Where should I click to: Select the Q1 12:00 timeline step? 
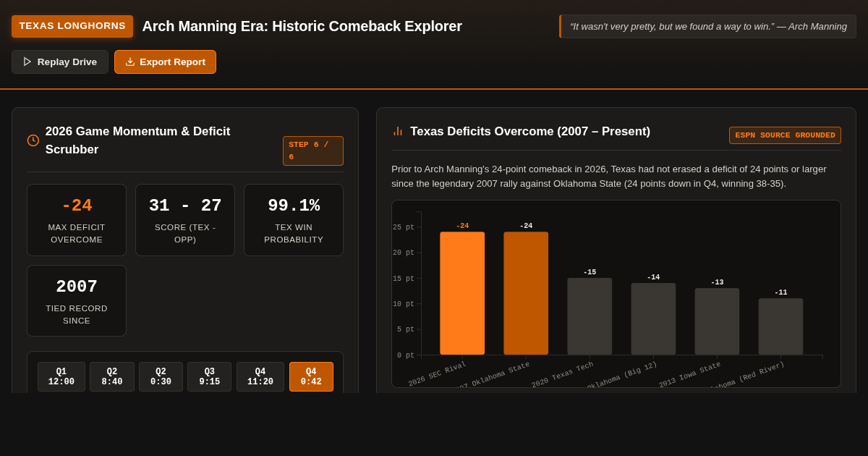click(61, 377)
